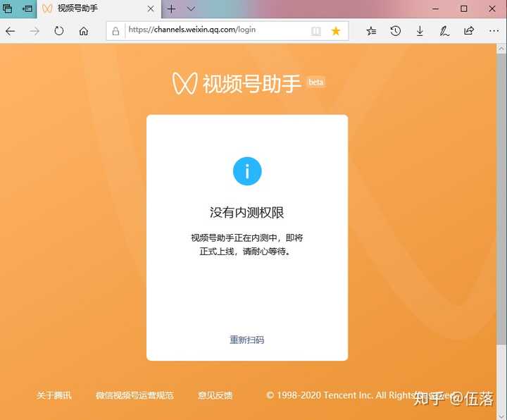
Task: Share this page
Action: 469,31
